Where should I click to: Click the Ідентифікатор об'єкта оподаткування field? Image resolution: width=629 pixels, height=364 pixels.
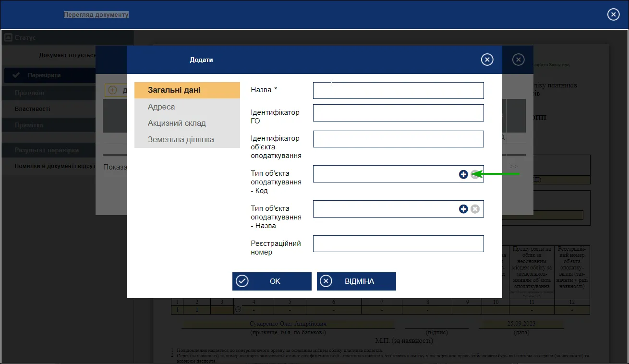(x=398, y=139)
